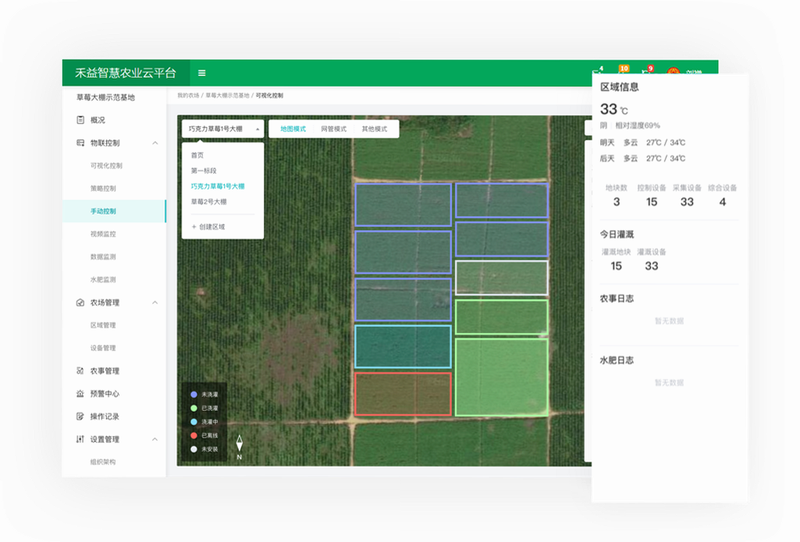Screen dimensions: 800x542
Task: Click the 预警中心 alarm icon
Action: coord(80,393)
